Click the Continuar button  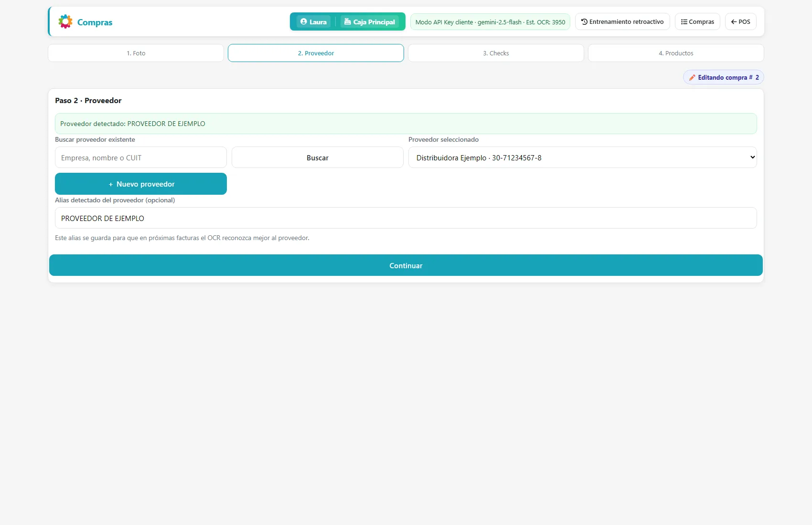[406, 265]
